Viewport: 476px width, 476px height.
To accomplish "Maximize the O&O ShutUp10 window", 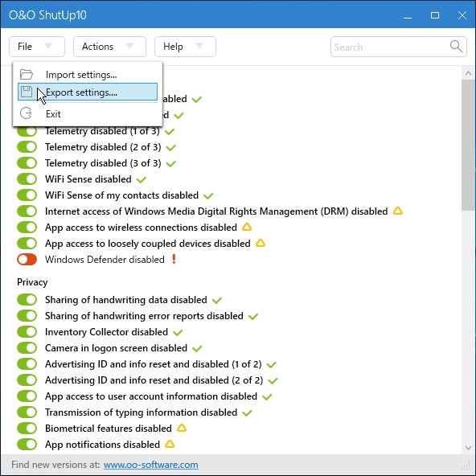I will pyautogui.click(x=435, y=14).
